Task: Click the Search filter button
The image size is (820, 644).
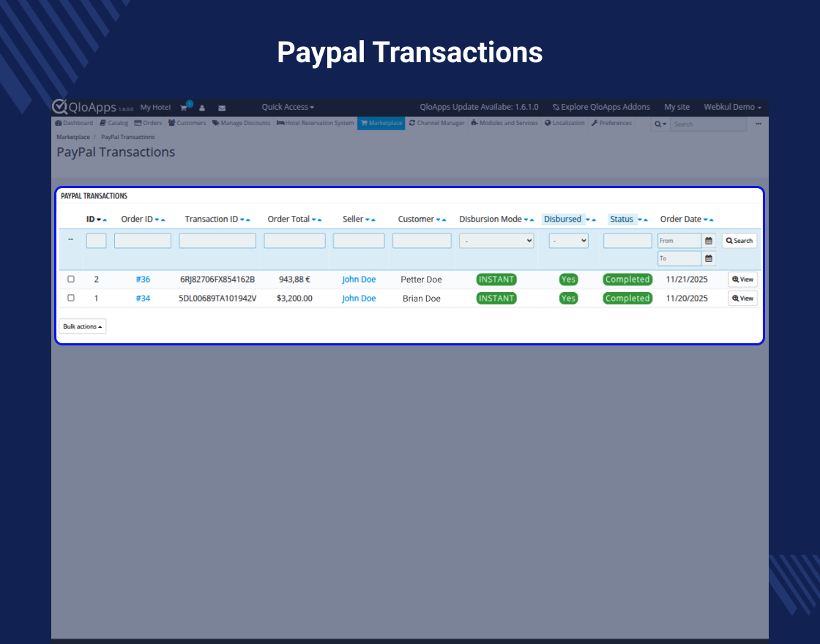Action: [739, 241]
